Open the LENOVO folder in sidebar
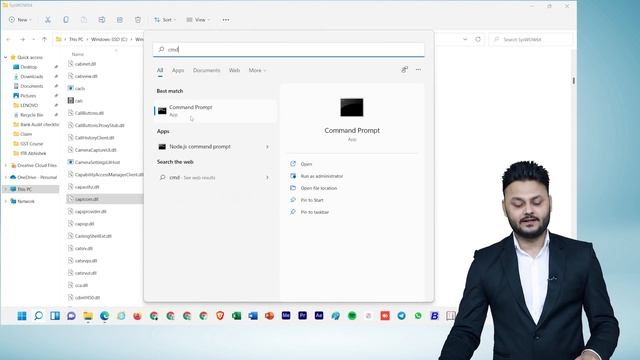Viewport: 640px width, 360px height. tap(29, 105)
